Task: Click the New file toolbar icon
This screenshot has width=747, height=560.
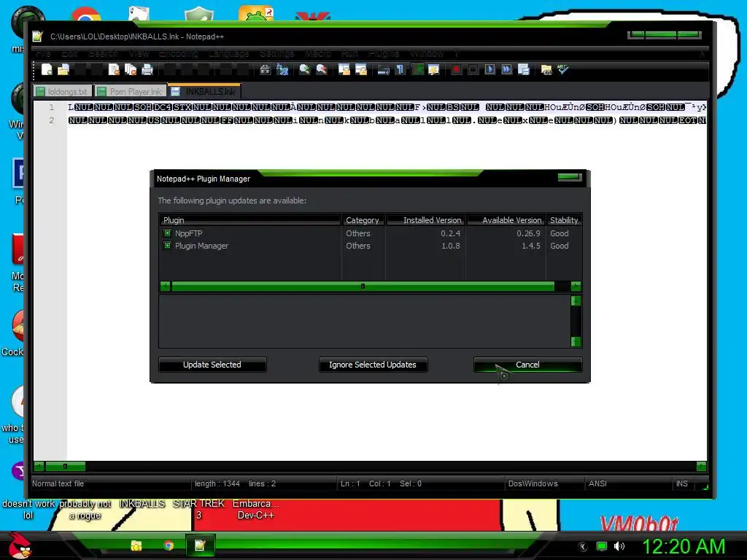Action: pyautogui.click(x=47, y=69)
